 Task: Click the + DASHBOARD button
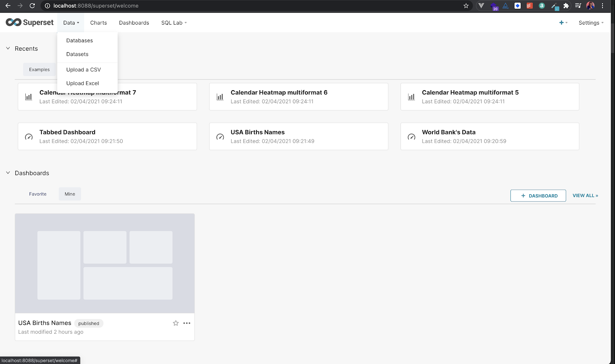(538, 195)
